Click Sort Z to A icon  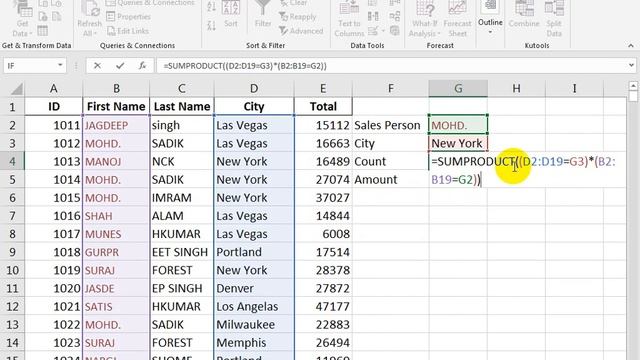point(211,26)
